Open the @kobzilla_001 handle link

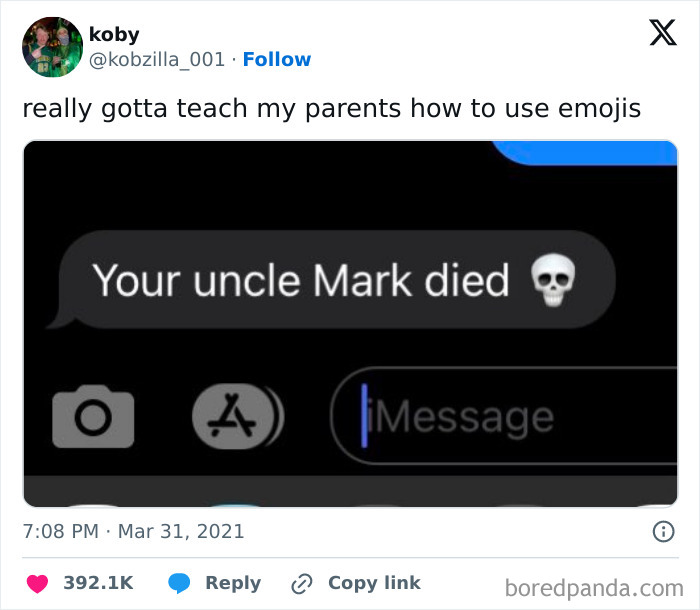click(158, 60)
